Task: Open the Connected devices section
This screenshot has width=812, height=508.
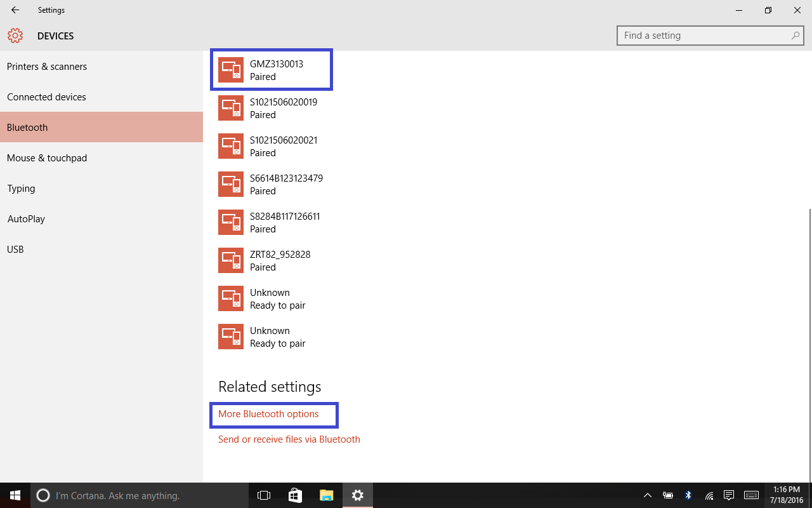Action: click(46, 97)
